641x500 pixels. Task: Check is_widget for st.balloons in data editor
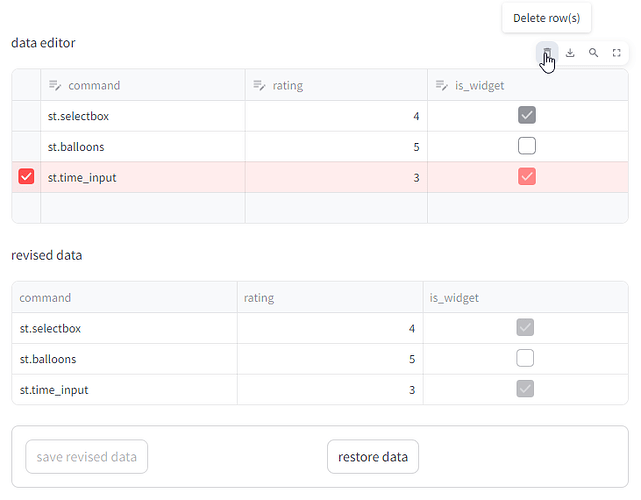click(527, 147)
